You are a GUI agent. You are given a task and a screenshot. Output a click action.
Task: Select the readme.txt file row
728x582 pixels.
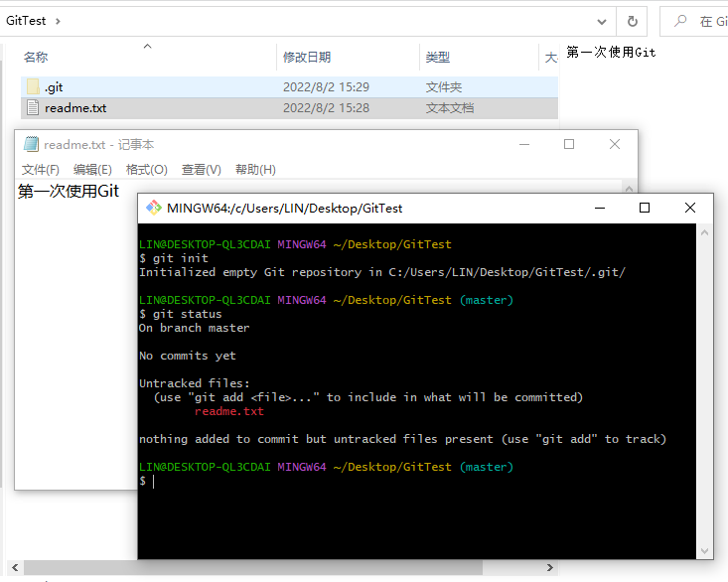click(x=289, y=107)
